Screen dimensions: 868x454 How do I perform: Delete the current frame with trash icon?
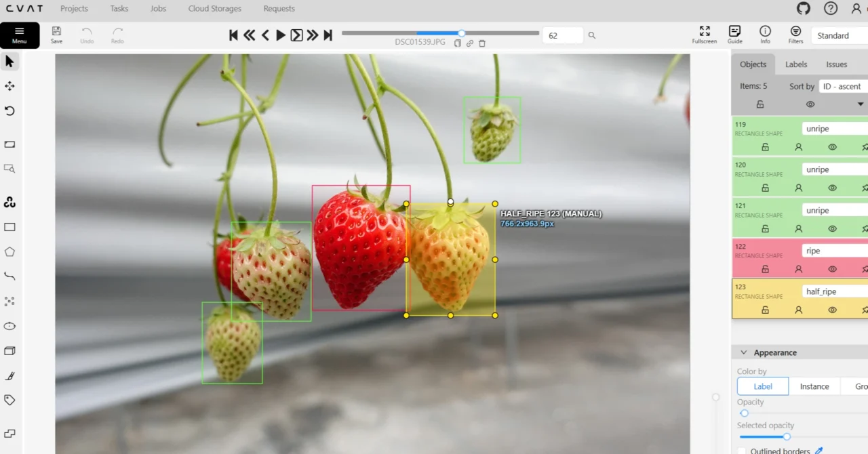482,43
